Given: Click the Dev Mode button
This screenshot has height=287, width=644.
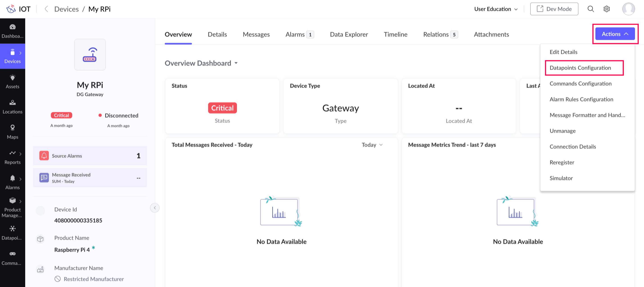Looking at the screenshot, I should pos(554,9).
